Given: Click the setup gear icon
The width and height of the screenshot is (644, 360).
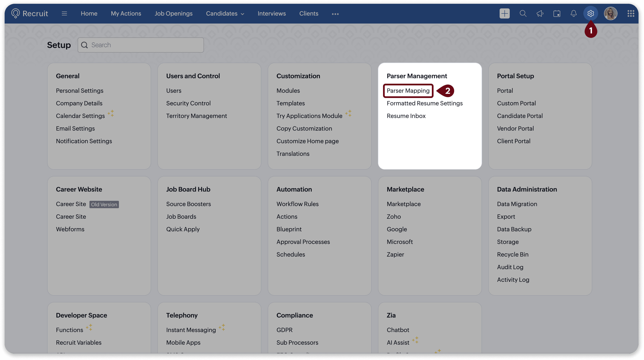Looking at the screenshot, I should [x=591, y=13].
